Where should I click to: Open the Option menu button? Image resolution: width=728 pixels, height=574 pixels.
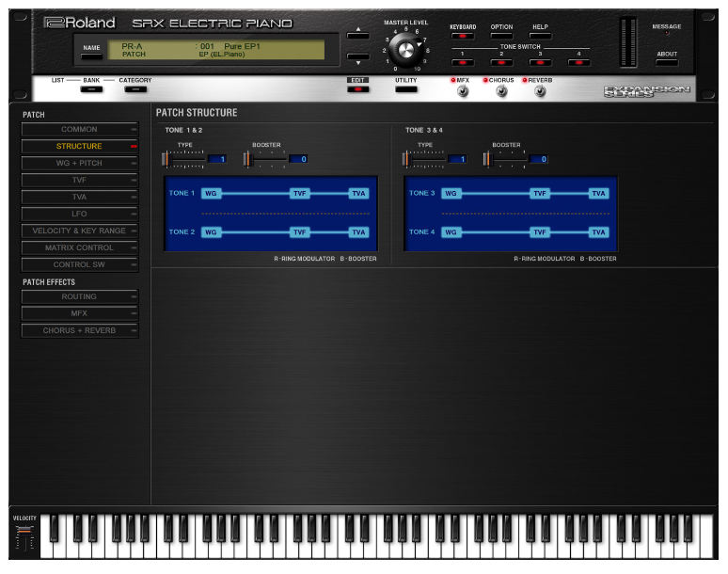point(501,36)
